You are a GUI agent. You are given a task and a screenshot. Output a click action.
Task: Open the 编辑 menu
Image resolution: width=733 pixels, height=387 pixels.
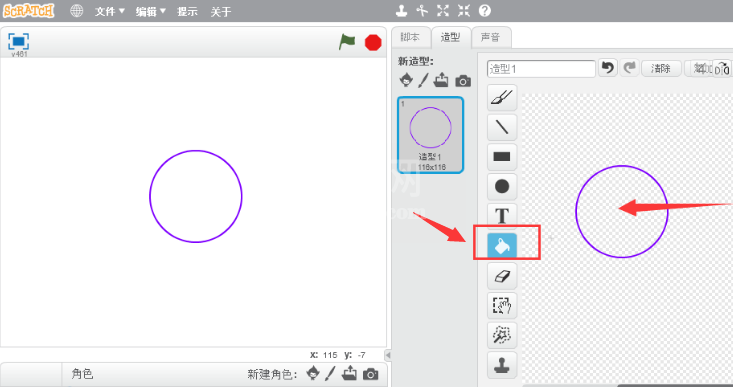click(x=151, y=11)
